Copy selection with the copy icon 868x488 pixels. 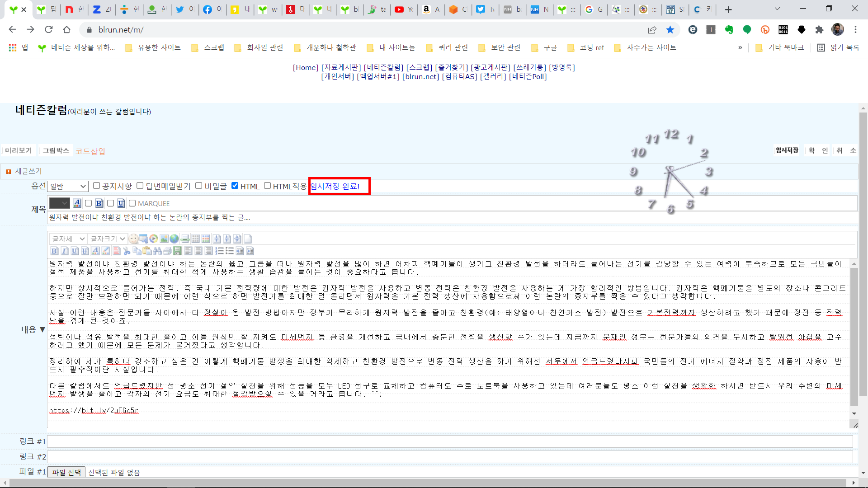click(137, 251)
